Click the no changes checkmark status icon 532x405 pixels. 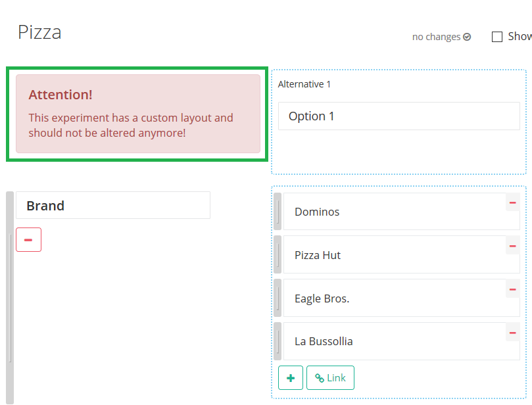[467, 37]
